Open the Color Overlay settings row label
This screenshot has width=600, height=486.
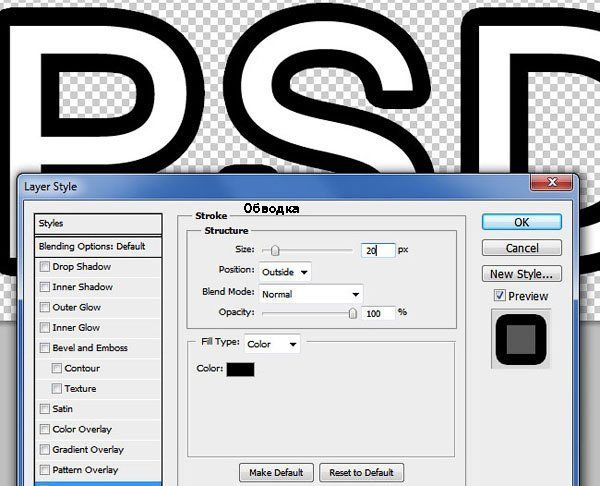82,429
